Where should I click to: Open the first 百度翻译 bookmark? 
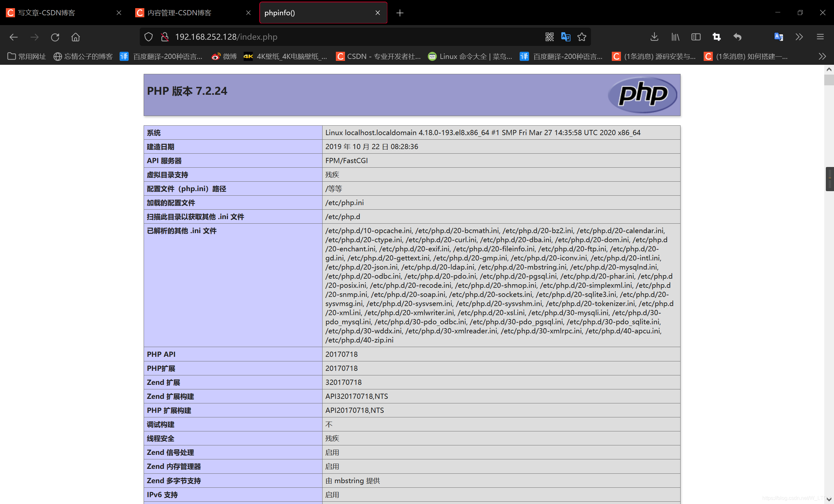tap(161, 57)
